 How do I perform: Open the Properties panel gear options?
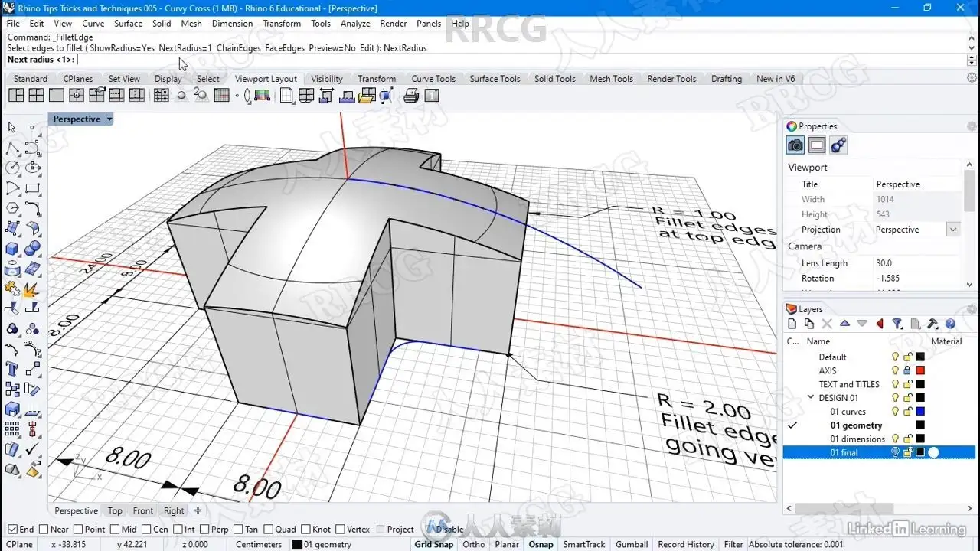[x=972, y=126]
